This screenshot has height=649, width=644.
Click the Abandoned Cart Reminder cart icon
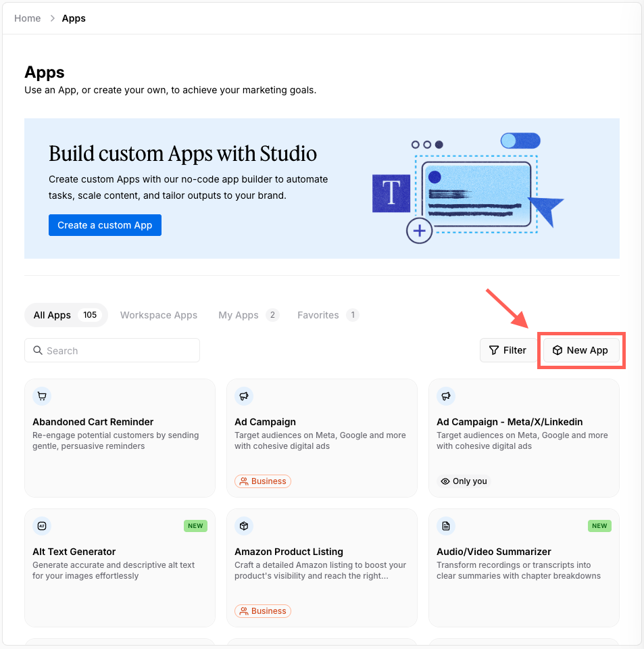click(x=42, y=396)
